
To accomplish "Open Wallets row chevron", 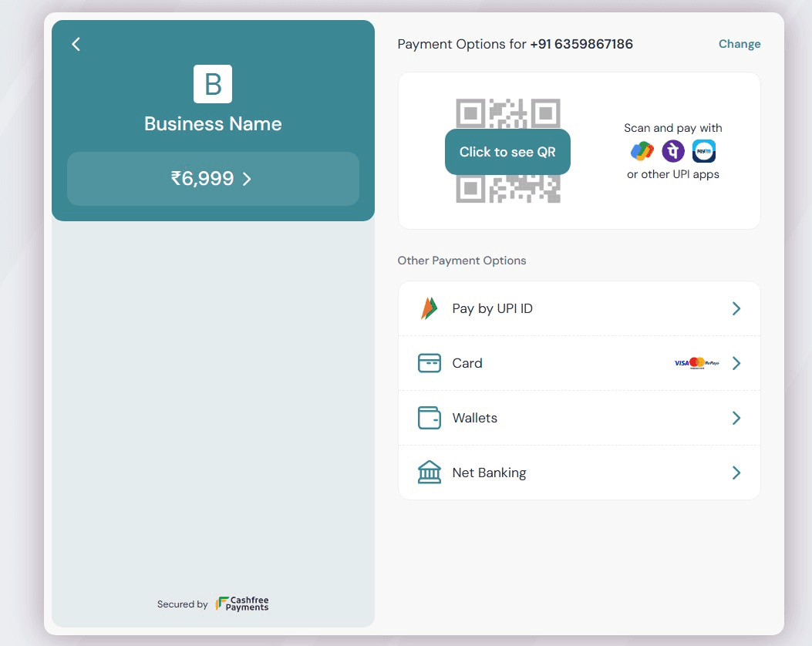I will (x=736, y=418).
